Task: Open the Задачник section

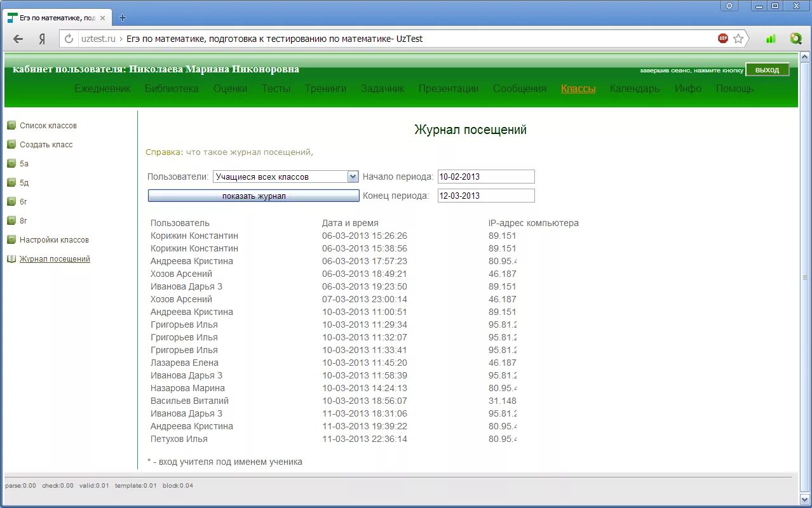Action: (x=382, y=89)
